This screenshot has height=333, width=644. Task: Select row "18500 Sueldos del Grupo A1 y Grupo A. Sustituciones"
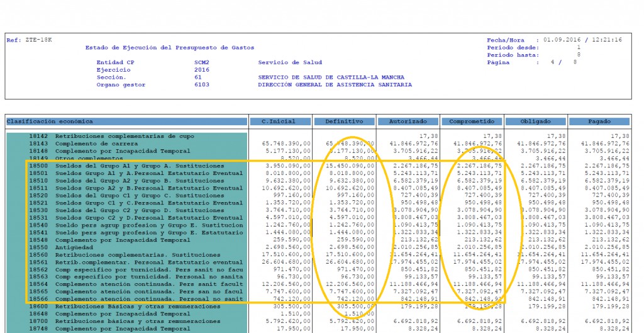(x=319, y=166)
